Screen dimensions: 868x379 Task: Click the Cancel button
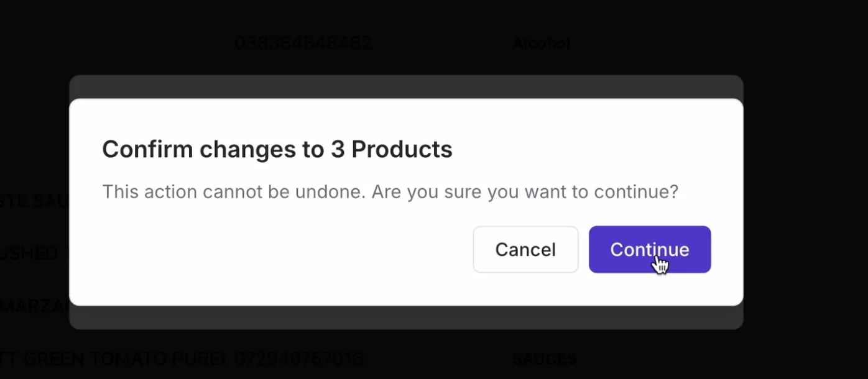coord(525,249)
